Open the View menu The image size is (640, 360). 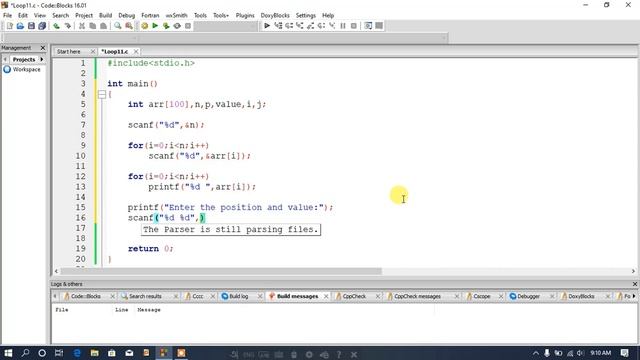(x=40, y=15)
